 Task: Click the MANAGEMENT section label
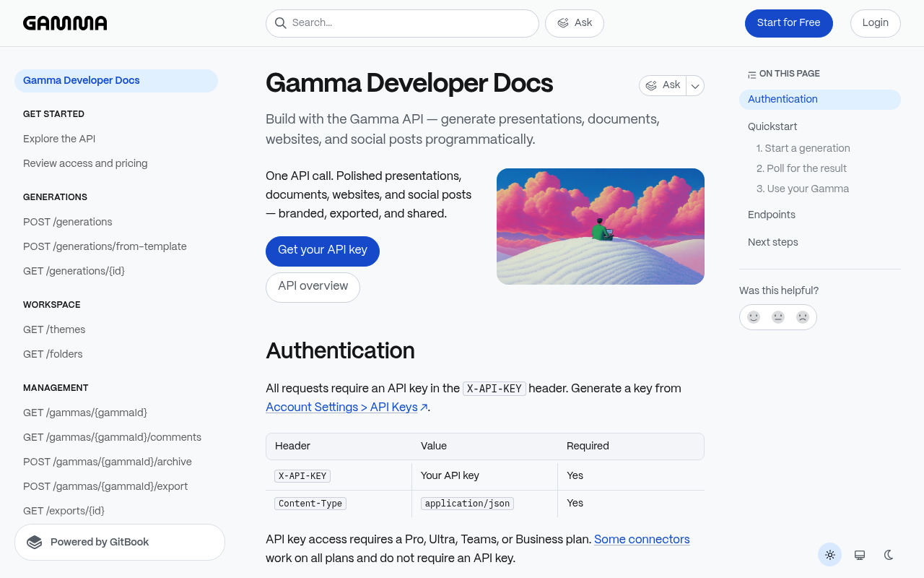coord(56,388)
